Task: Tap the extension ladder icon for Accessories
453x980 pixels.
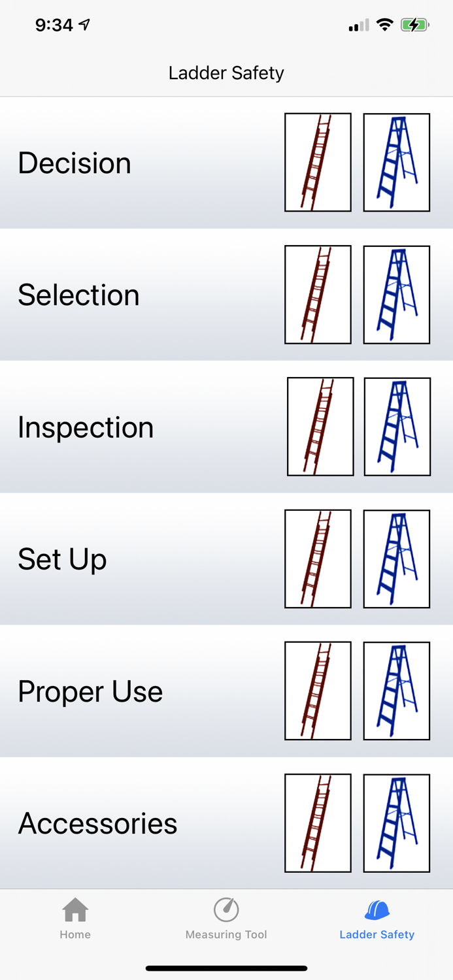Action: click(318, 823)
